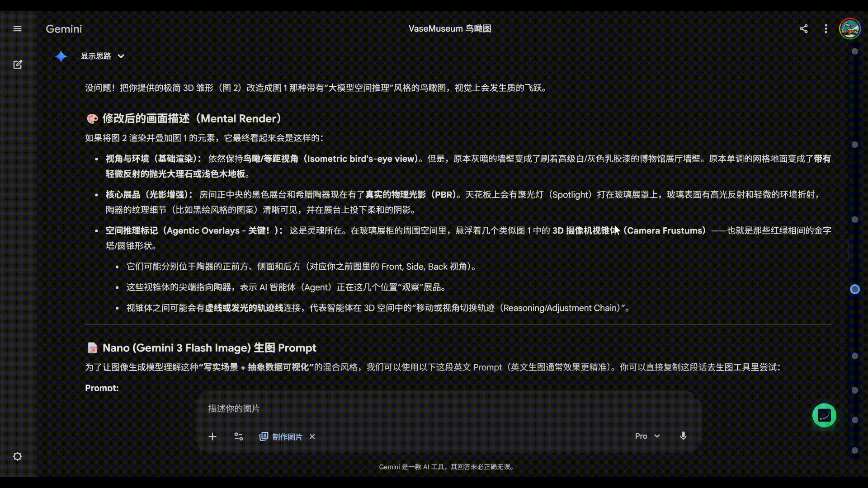
Task: Click the bold text 空间推理标记（Agentic Overlays - 关键！）
Action: point(195,230)
